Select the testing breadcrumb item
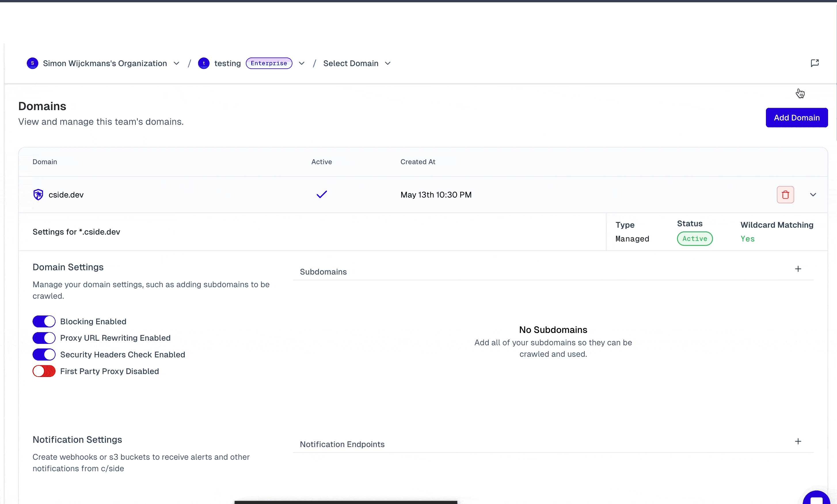 tap(228, 63)
